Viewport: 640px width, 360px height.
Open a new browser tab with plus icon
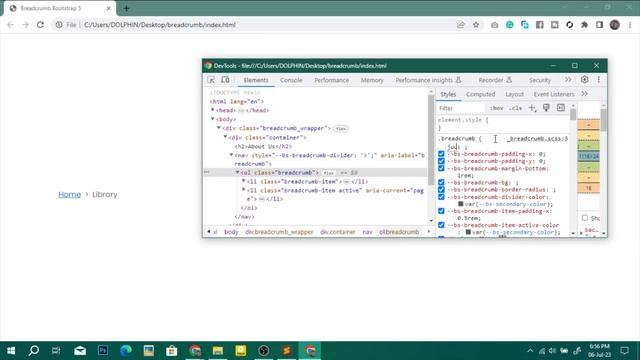pos(126,8)
